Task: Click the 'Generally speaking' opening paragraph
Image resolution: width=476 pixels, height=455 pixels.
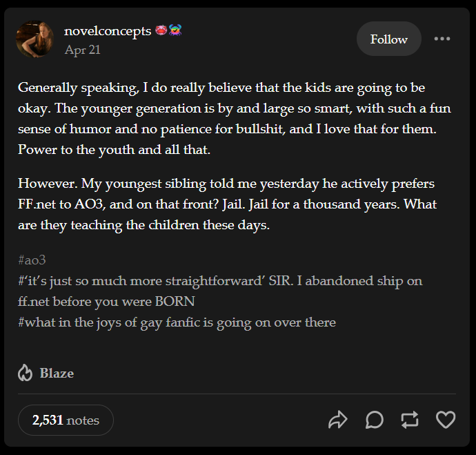Action: click(235, 119)
